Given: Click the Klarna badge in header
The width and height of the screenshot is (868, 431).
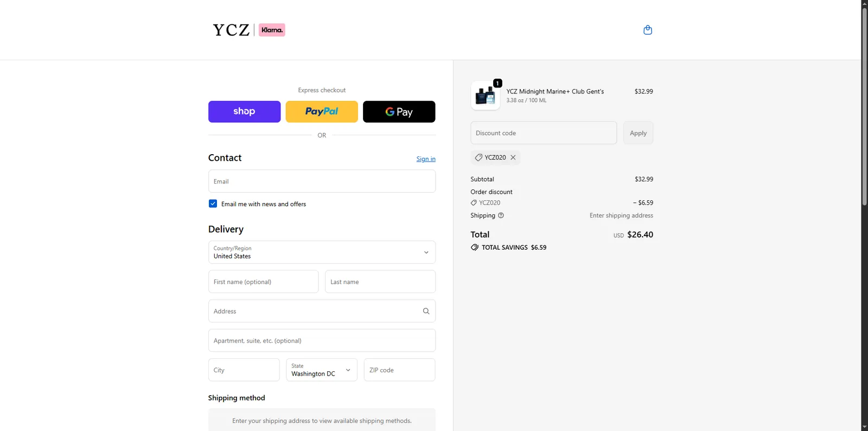Looking at the screenshot, I should pos(272,30).
